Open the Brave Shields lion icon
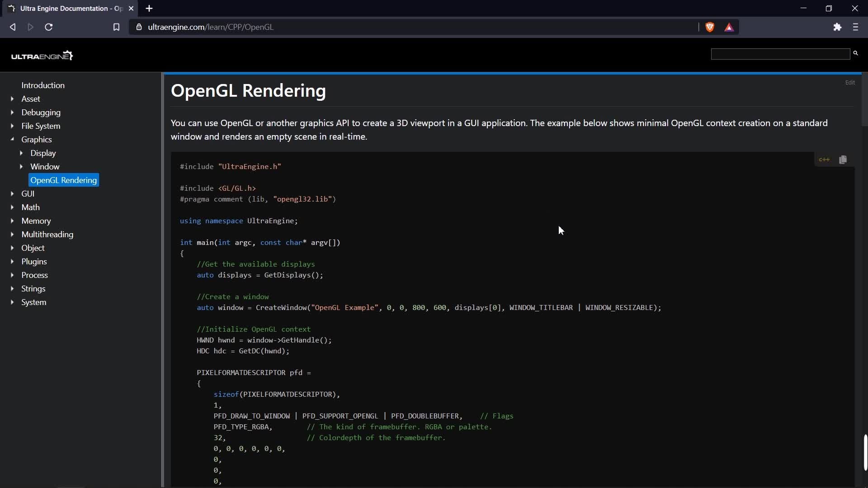Viewport: 868px width, 488px height. (x=710, y=27)
